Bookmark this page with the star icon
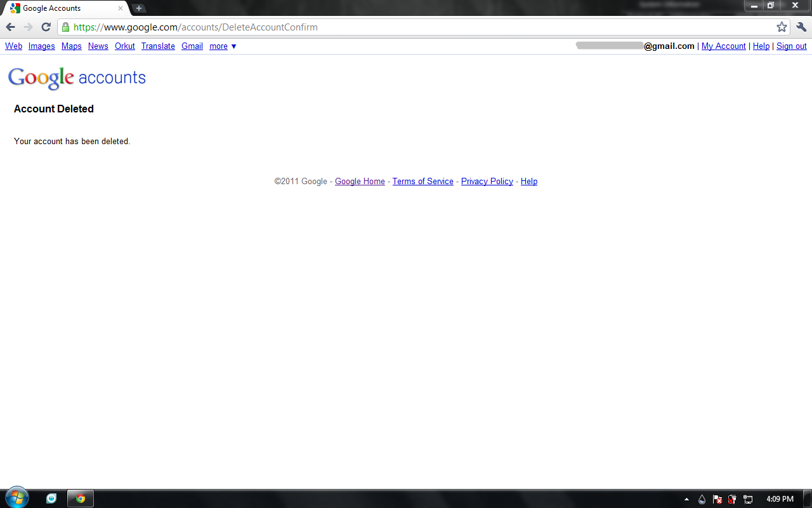Viewport: 812px width, 508px height. coord(782,27)
